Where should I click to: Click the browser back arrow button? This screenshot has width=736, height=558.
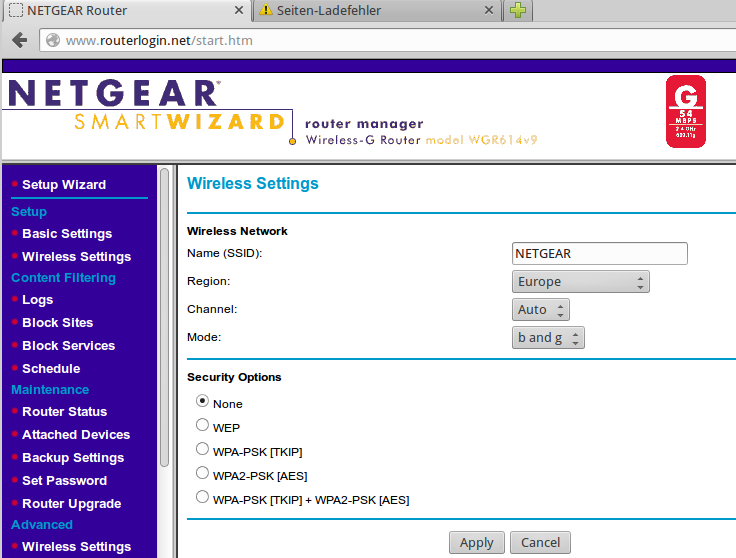click(x=20, y=40)
